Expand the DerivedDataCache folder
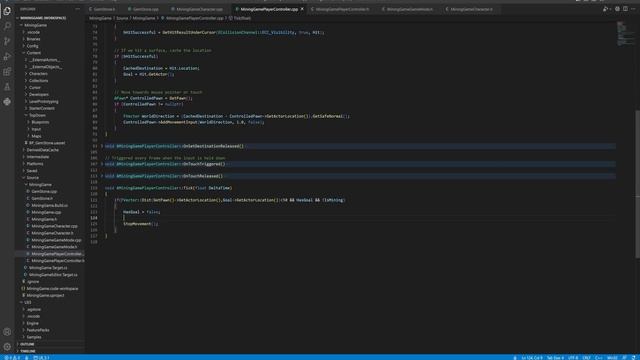Image resolution: width=640 pixels, height=360 pixels. [42, 150]
